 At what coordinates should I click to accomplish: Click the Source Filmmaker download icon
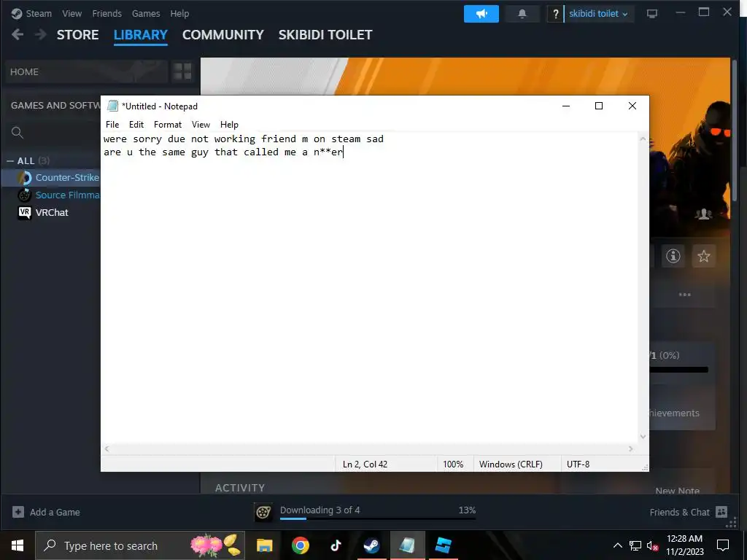[263, 512]
